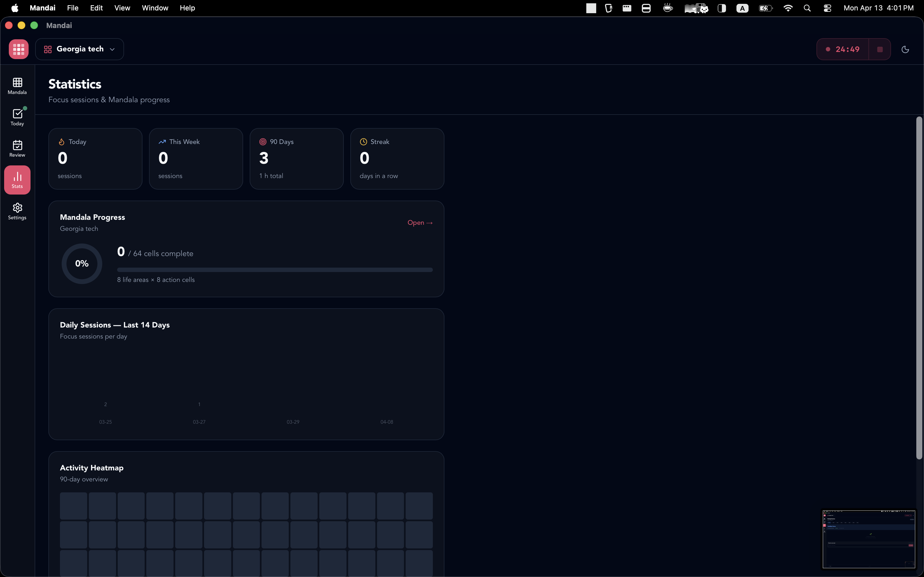Toggle dark mode with the moon icon
924x577 pixels.
[905, 49]
